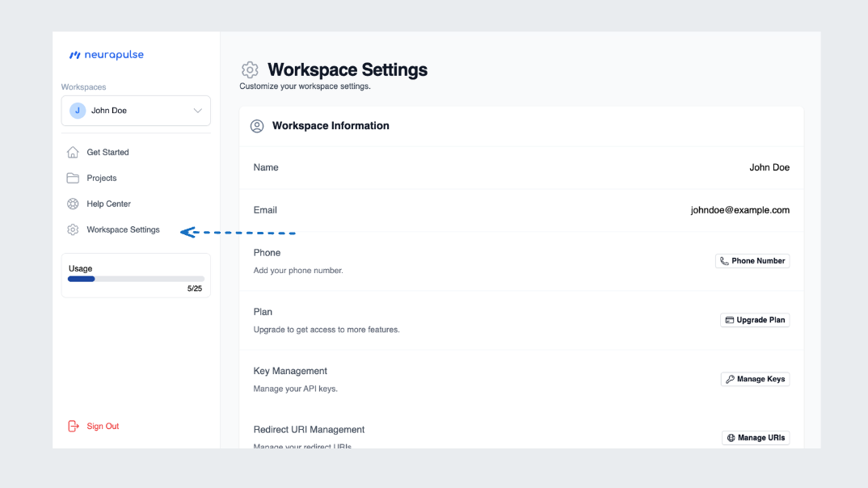868x488 pixels.
Task: Click the card icon on the Upgrade Plan button
Action: point(730,320)
